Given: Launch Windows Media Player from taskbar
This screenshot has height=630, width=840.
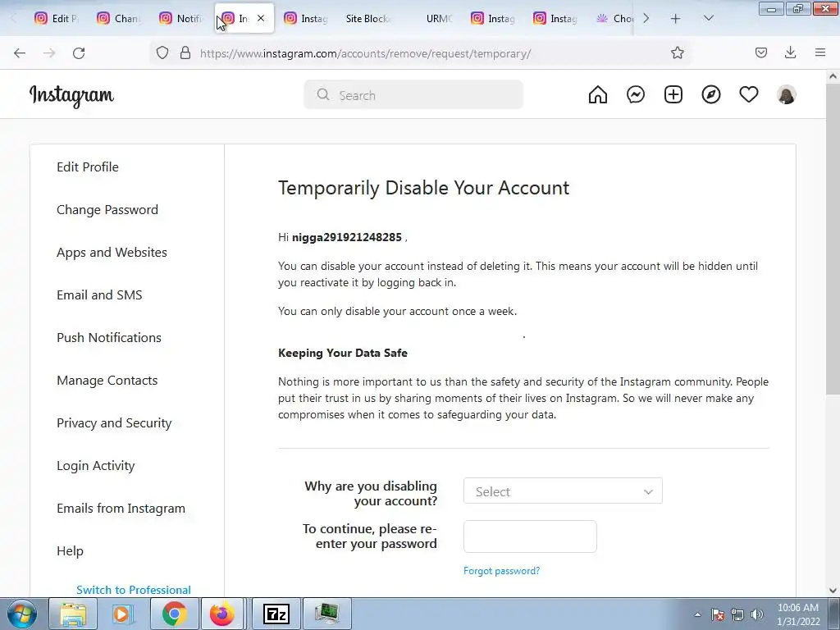Looking at the screenshot, I should 123,614.
